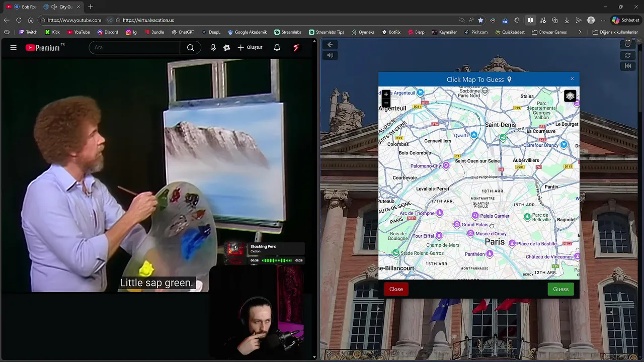Open the Sohbet et Copilot button
Viewport: 644px width, 362px height.
(626, 20)
